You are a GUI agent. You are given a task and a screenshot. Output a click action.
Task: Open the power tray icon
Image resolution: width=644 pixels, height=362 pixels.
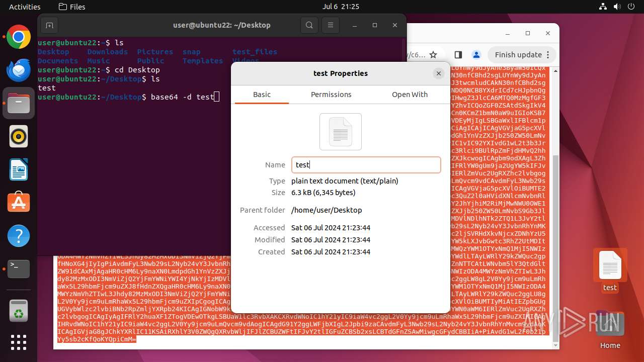point(631,7)
